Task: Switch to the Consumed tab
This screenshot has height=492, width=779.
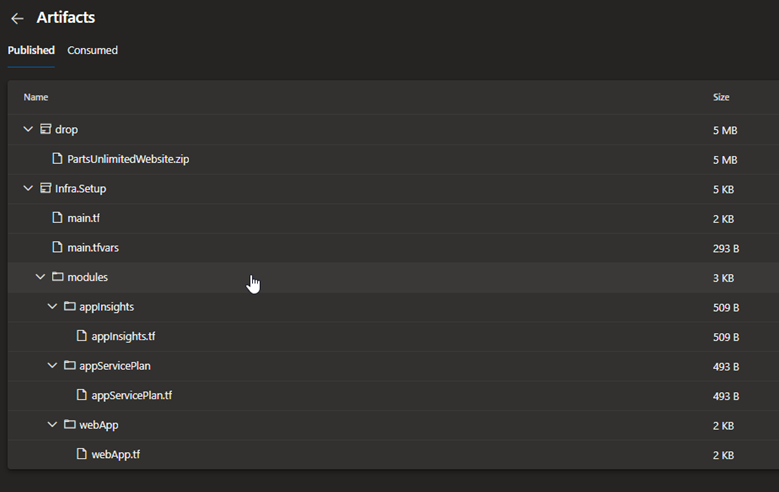Action: (x=92, y=50)
